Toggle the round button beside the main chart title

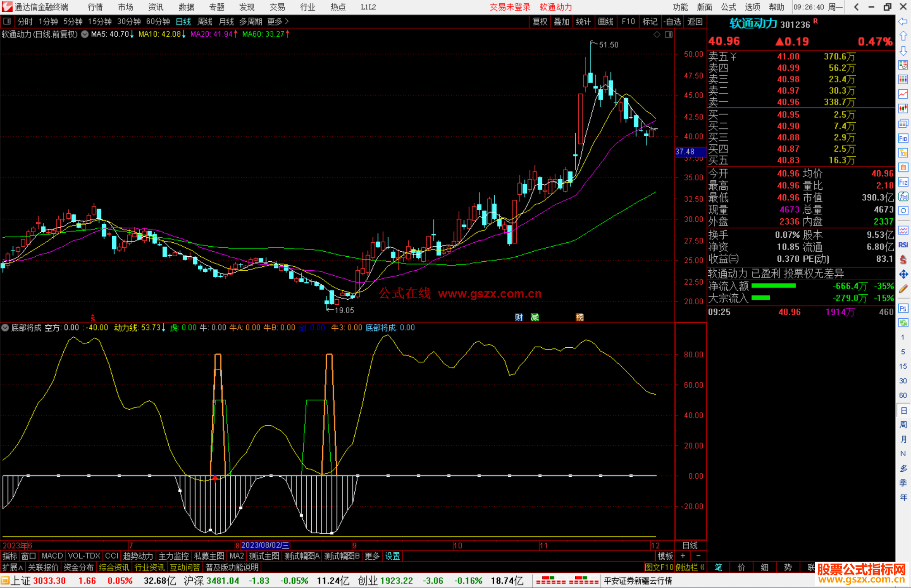pos(85,34)
